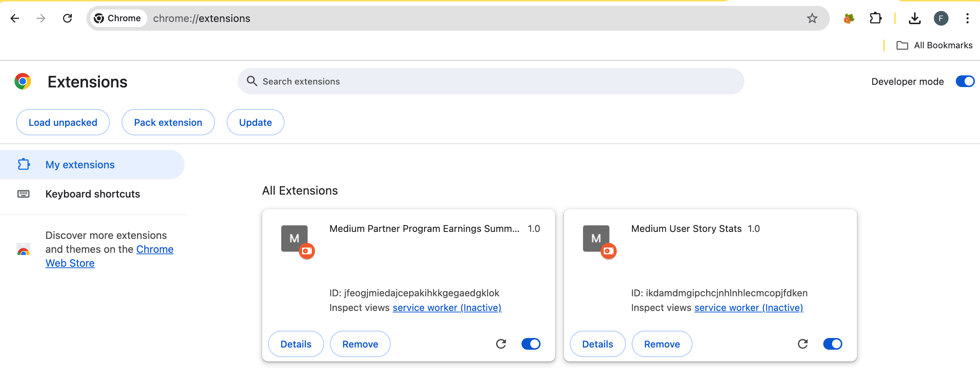
Task: Click the keyboard icon in sidebar
Action: click(23, 194)
